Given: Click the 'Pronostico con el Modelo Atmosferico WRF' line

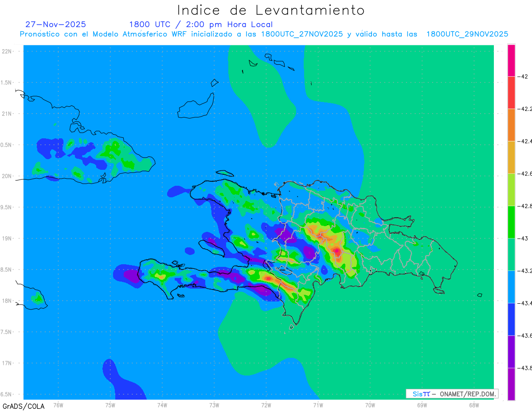Looking at the screenshot, I should tap(264, 34).
